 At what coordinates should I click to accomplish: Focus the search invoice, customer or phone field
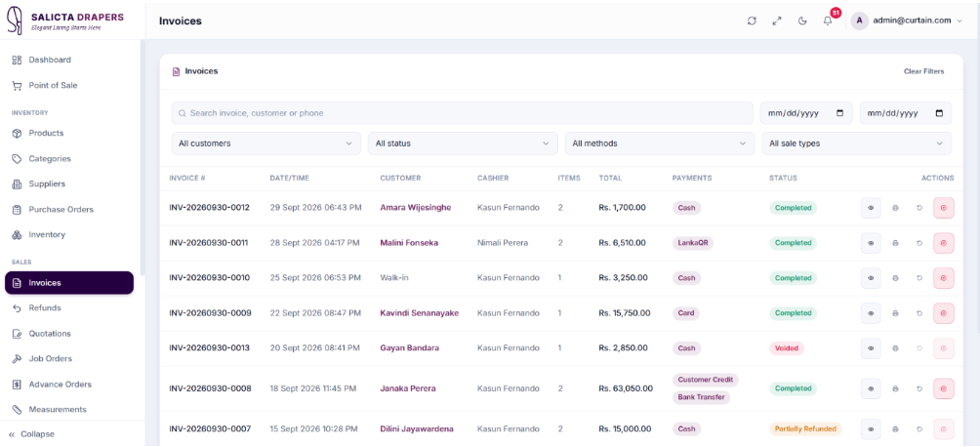(x=462, y=113)
